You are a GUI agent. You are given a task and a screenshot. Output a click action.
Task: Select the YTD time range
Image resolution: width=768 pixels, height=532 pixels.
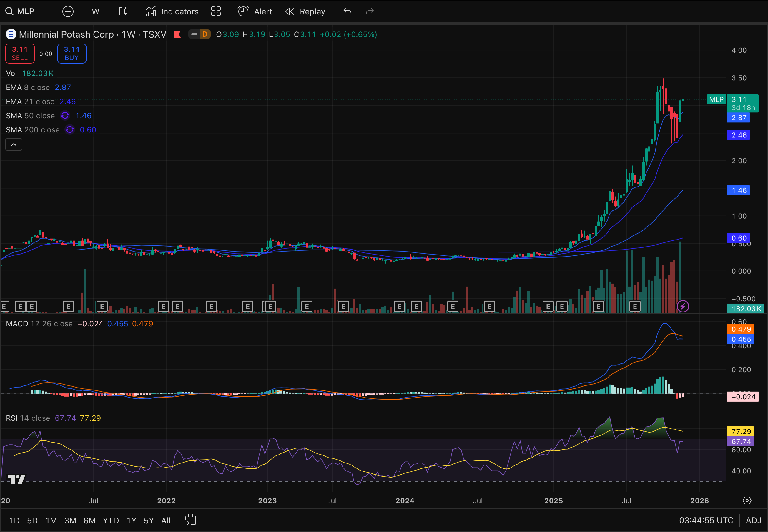[x=111, y=520]
